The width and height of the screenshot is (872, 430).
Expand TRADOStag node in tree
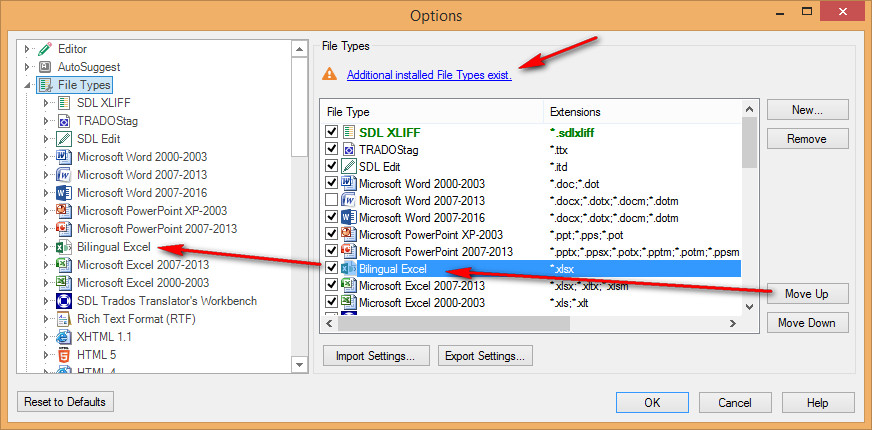tap(46, 121)
